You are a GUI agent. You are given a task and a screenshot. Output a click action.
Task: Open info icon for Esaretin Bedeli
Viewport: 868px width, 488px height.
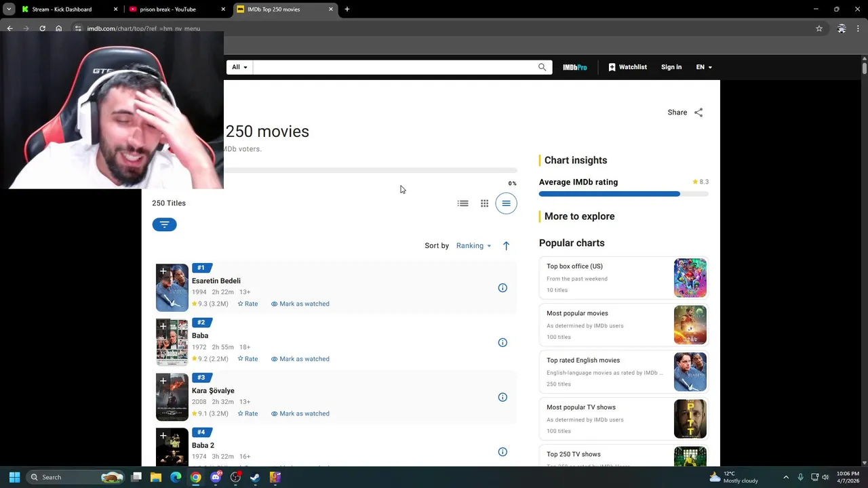pyautogui.click(x=502, y=288)
